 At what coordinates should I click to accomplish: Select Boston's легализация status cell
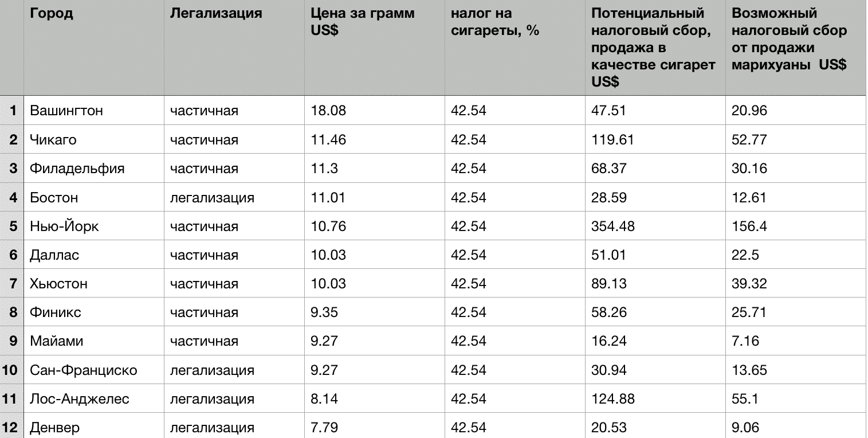coord(234,197)
